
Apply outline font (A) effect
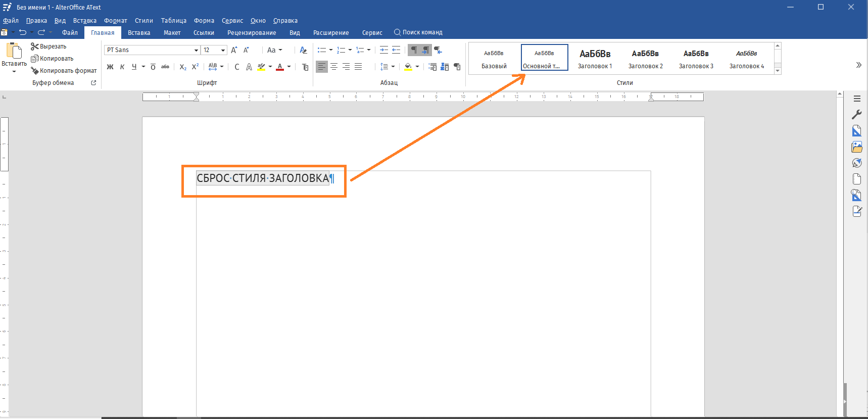click(249, 67)
